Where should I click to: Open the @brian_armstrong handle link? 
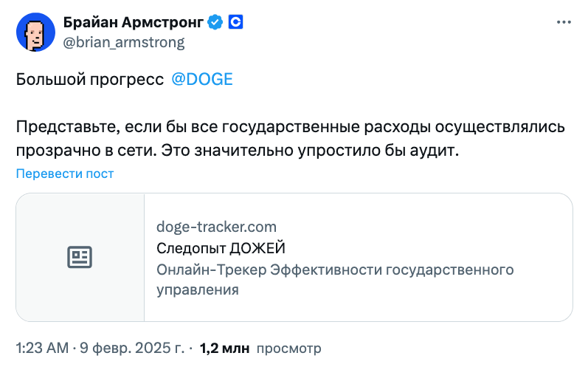coord(124,42)
